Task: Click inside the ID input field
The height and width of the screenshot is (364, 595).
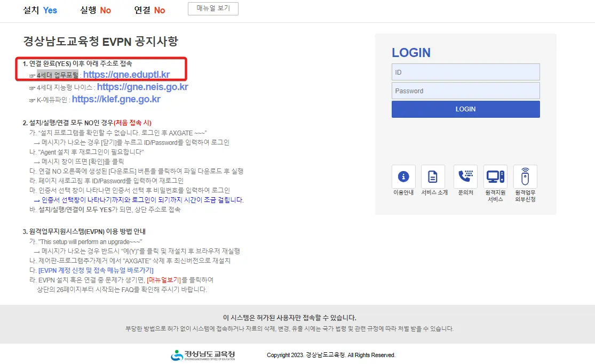Action: click(x=465, y=72)
